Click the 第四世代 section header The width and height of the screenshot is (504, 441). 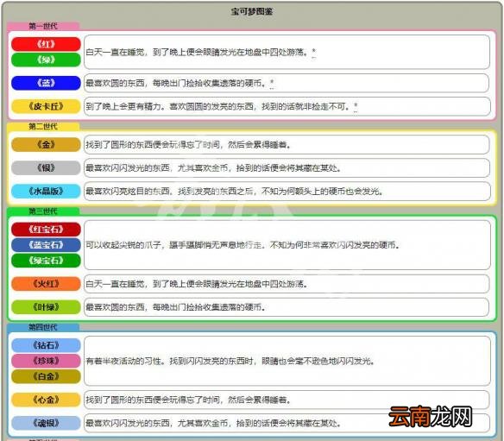pyautogui.click(x=43, y=327)
